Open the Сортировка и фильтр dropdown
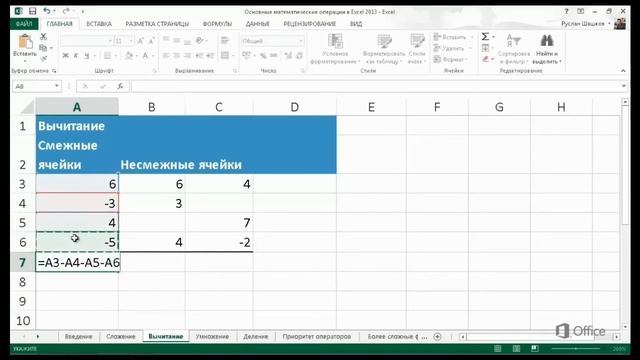The image size is (640, 360). (x=513, y=49)
